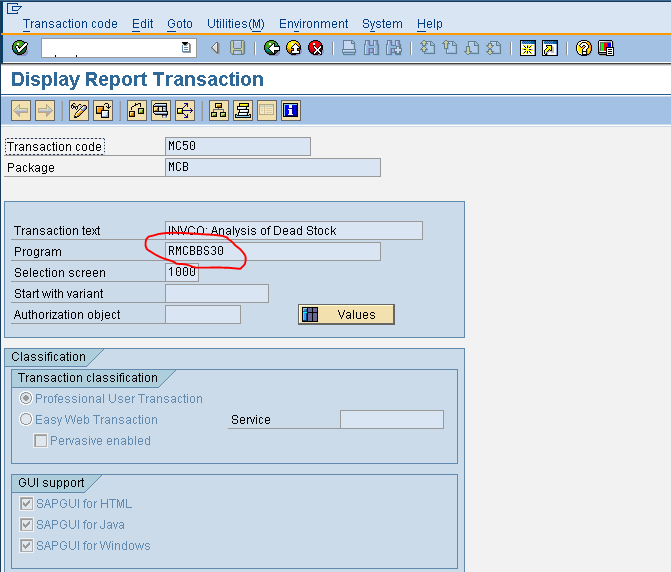Click the hierarchy tree toolbar icon
This screenshot has height=572, width=671.
point(219,111)
